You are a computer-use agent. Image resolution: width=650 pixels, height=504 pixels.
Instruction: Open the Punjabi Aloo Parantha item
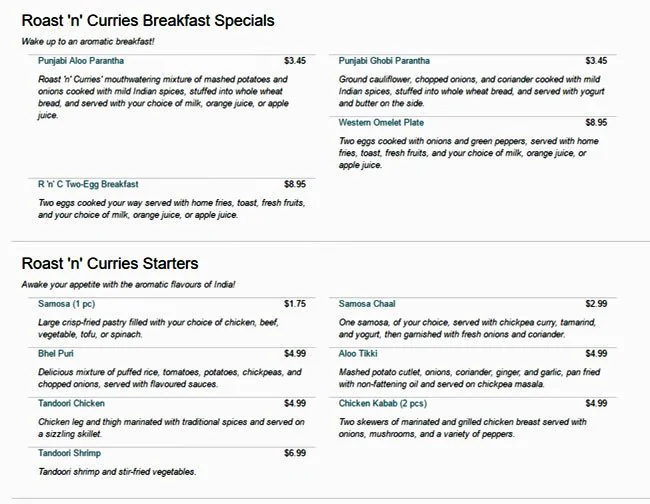pos(81,61)
